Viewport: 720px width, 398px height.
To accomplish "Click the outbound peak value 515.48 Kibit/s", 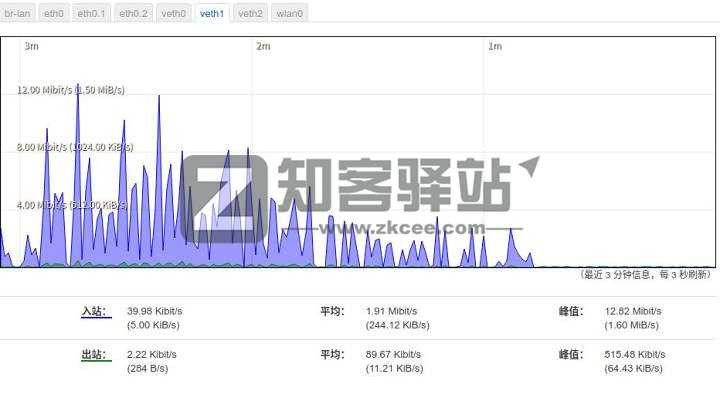I will coord(635,354).
